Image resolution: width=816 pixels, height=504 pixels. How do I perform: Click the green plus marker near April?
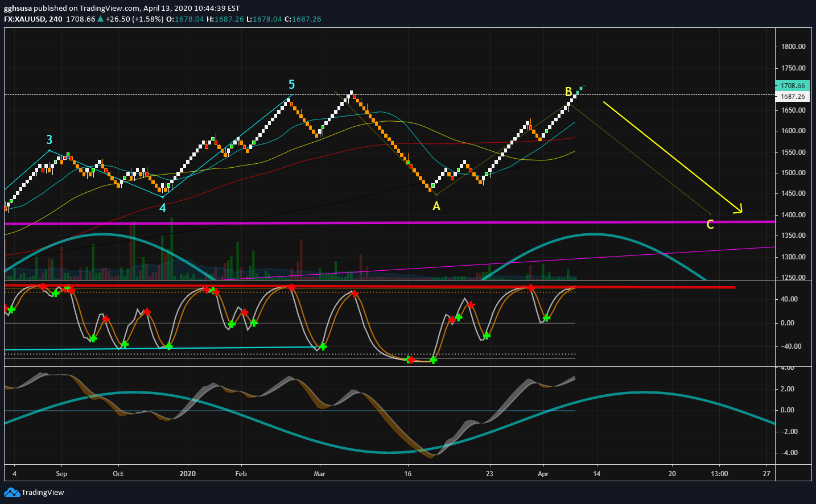[x=546, y=318]
